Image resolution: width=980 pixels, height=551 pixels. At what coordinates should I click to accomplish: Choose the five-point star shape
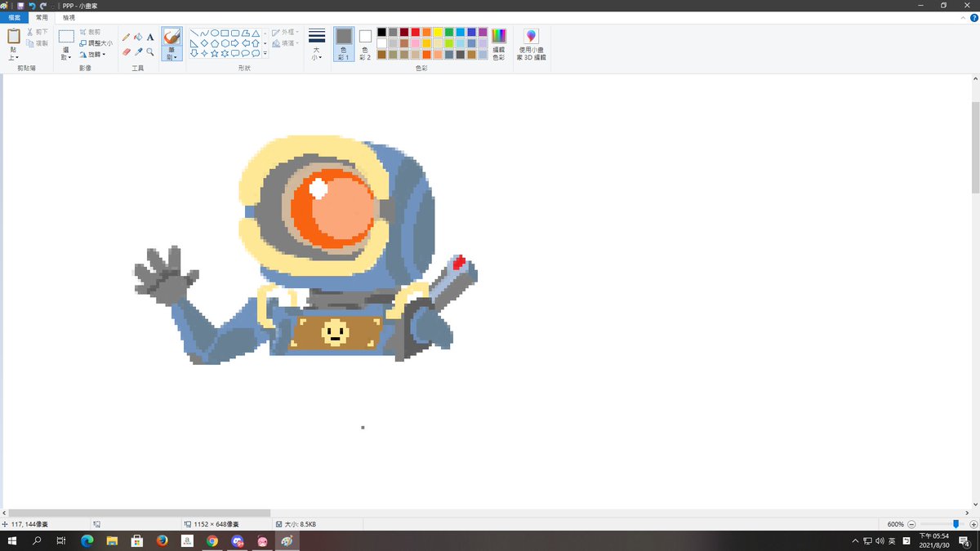tap(215, 53)
